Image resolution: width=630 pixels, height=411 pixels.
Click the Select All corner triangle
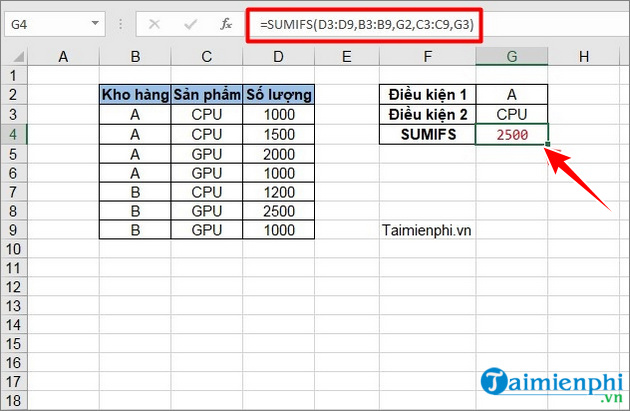(x=18, y=57)
